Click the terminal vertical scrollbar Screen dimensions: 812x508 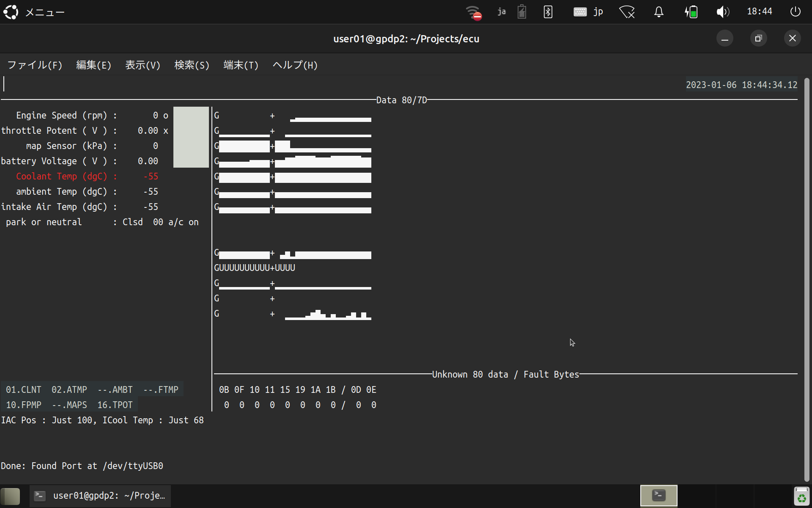[x=807, y=279]
